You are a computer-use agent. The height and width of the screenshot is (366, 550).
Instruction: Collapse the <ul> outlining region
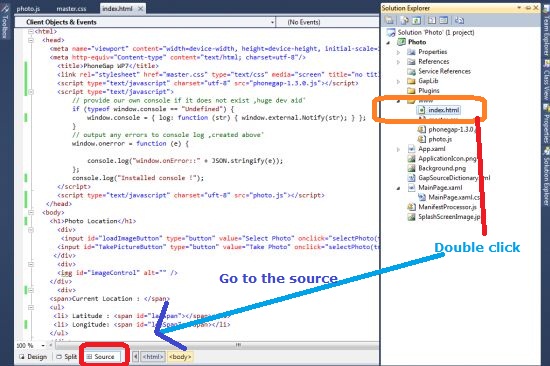(31, 307)
